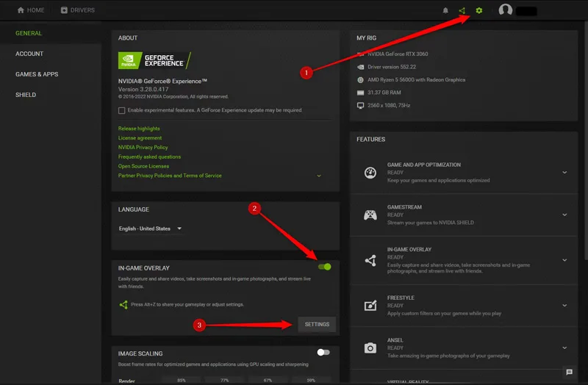
Task: Expand Game and App Optimization feature
Action: [564, 173]
